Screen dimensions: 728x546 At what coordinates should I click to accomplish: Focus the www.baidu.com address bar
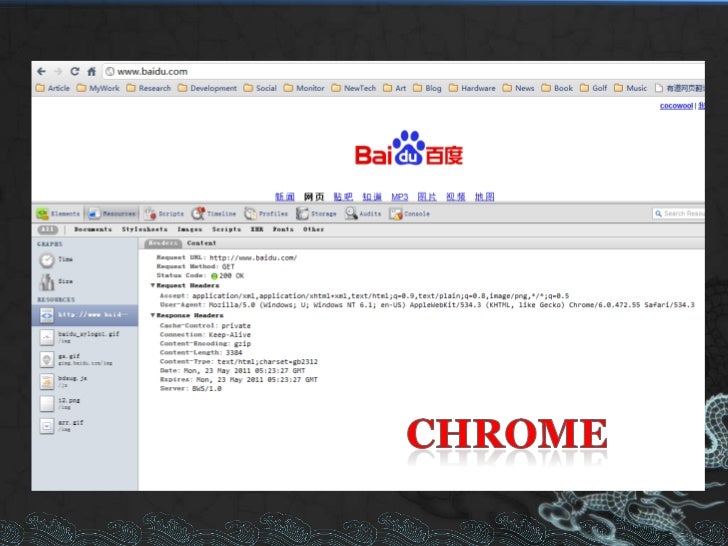(402, 72)
